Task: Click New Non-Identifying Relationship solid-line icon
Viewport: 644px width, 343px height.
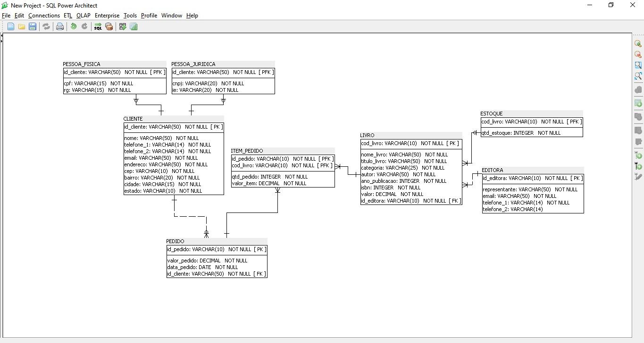Action: pyautogui.click(x=638, y=166)
